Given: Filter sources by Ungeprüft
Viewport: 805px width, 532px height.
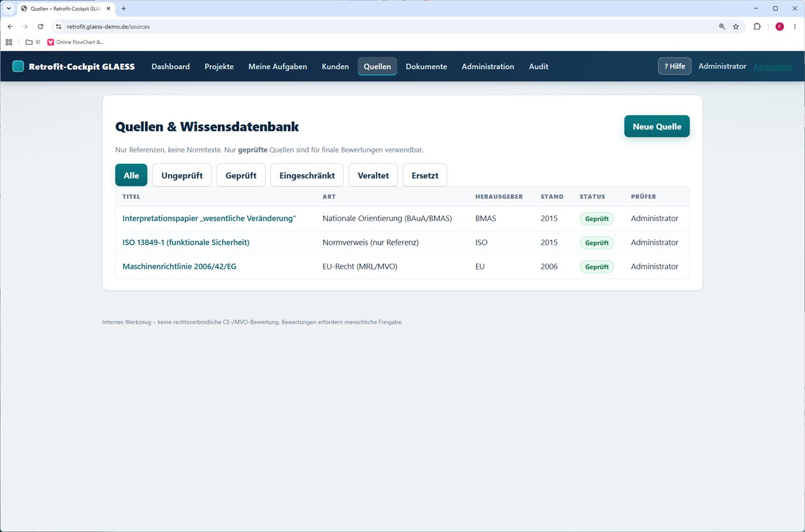Looking at the screenshot, I should [182, 175].
